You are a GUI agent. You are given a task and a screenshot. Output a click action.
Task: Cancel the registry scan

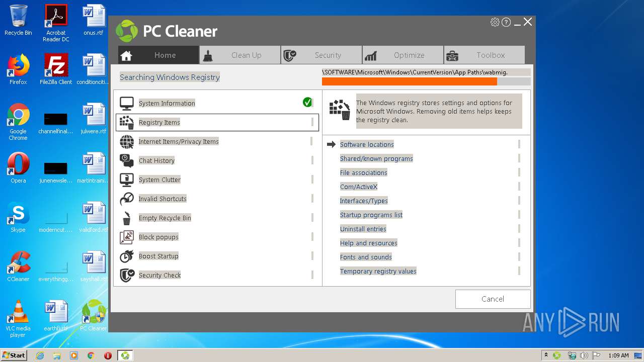[x=493, y=299]
